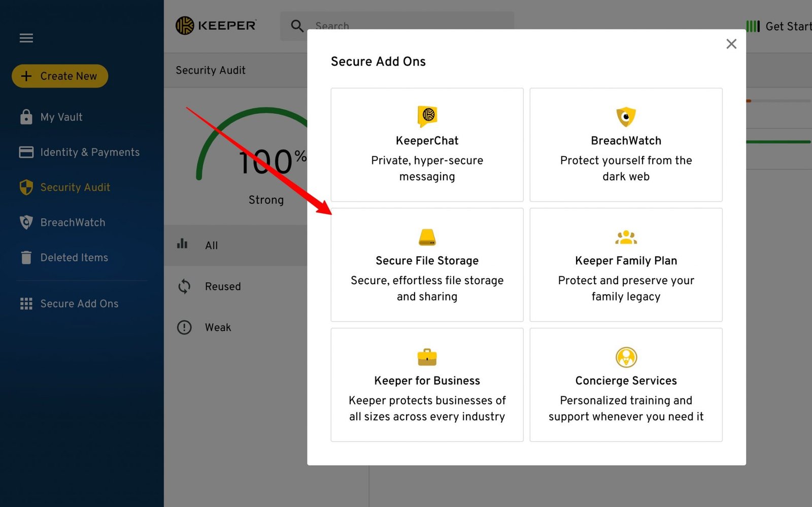This screenshot has height=507, width=812.
Task: Open Deleted Items in sidebar
Action: click(x=74, y=258)
